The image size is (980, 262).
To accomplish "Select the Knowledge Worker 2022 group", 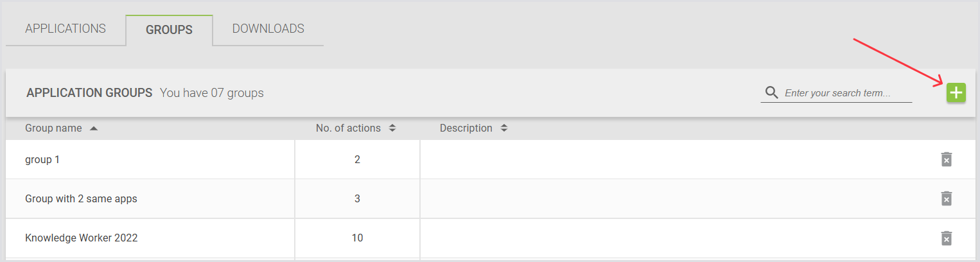I will [81, 238].
